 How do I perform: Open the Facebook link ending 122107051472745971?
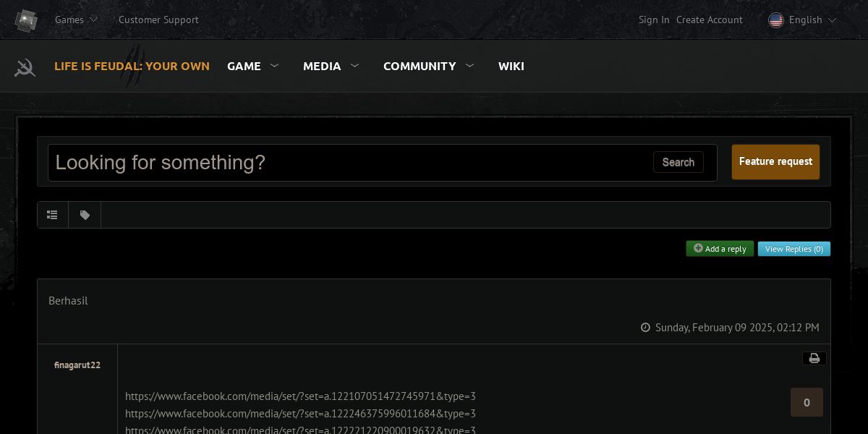(x=300, y=396)
